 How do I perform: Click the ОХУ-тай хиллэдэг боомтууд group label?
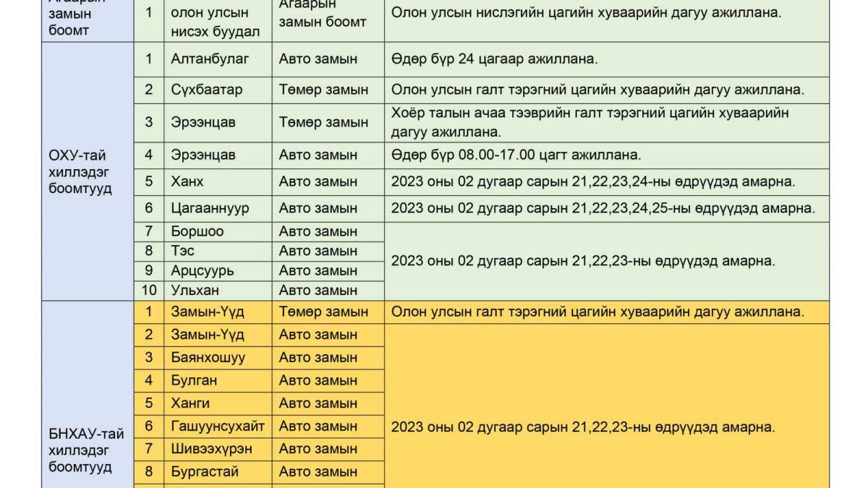pos(80,172)
